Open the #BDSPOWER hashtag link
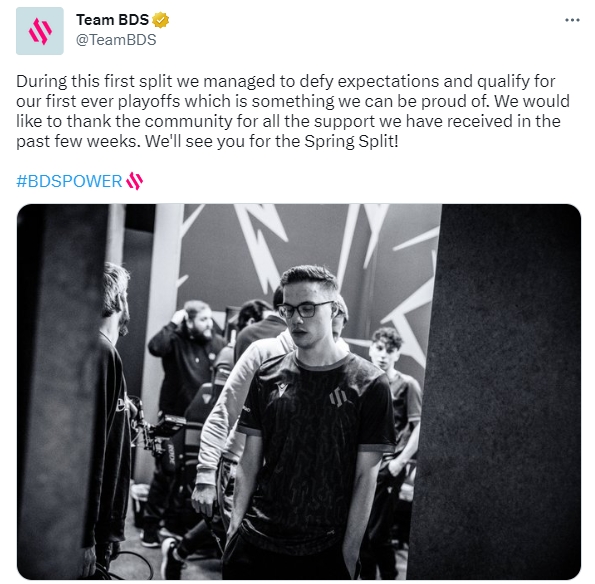The image size is (595, 584). click(69, 181)
